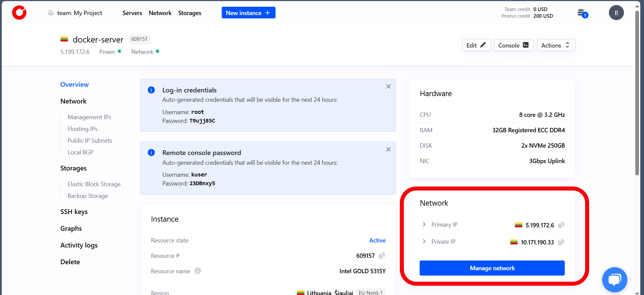This screenshot has width=644, height=295.
Task: Open the live chat bubble
Action: click(x=614, y=279)
